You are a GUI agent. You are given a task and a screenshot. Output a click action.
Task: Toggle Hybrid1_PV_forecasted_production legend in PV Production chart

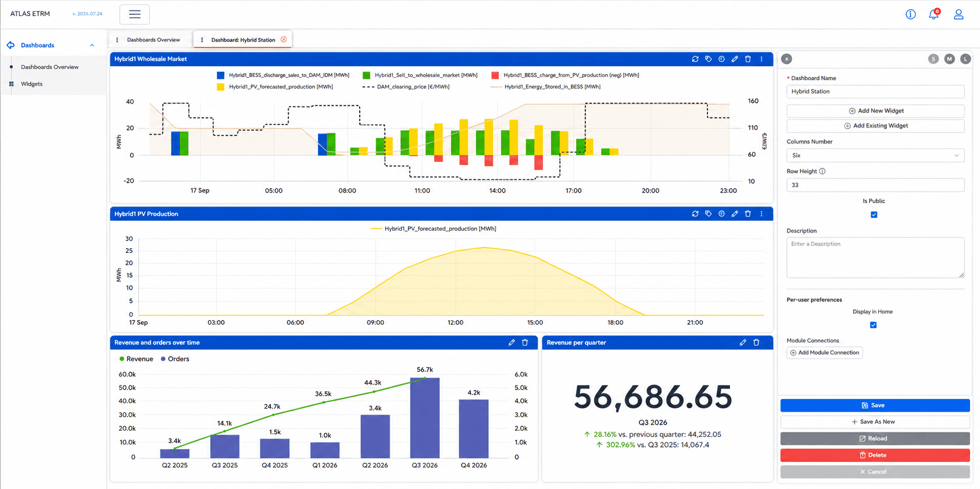434,228
